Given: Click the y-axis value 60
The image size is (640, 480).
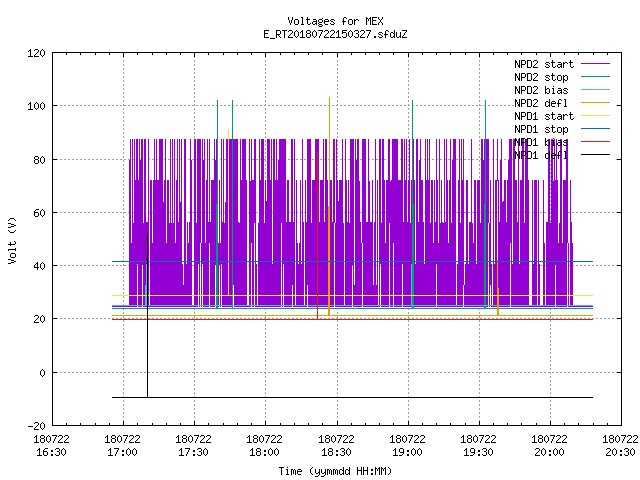Looking at the screenshot, I should pyautogui.click(x=39, y=213).
